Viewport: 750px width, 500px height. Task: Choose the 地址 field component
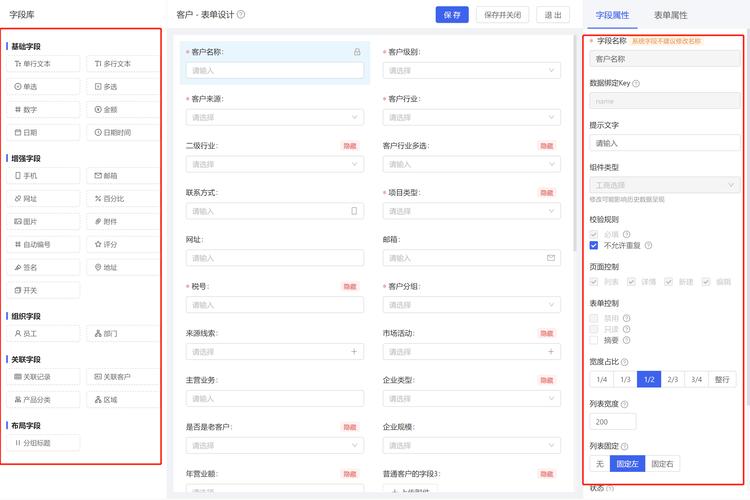[x=122, y=267]
